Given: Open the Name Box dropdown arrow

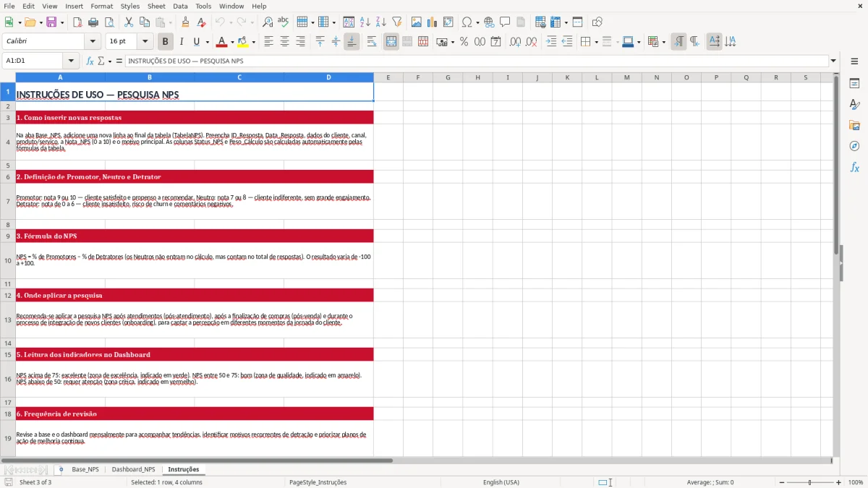Looking at the screenshot, I should (x=71, y=61).
